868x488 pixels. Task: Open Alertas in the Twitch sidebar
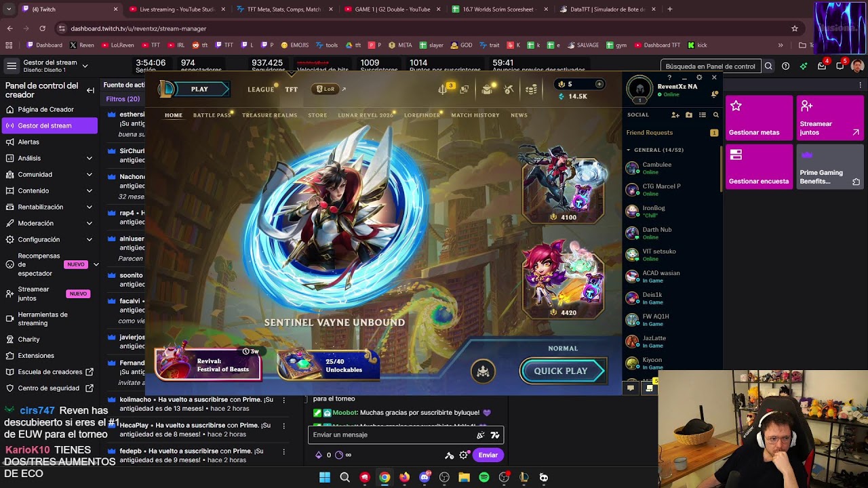coord(49,142)
